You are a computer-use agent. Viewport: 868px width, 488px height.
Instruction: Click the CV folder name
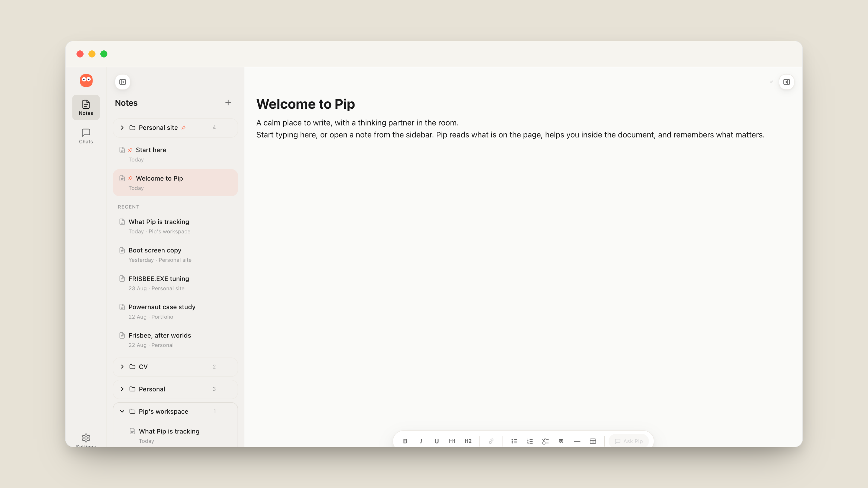[143, 367]
